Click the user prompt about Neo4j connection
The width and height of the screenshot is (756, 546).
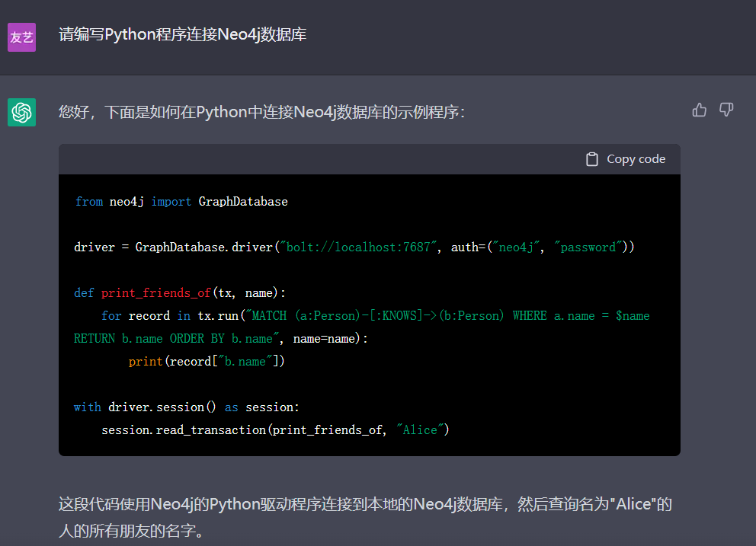(182, 35)
